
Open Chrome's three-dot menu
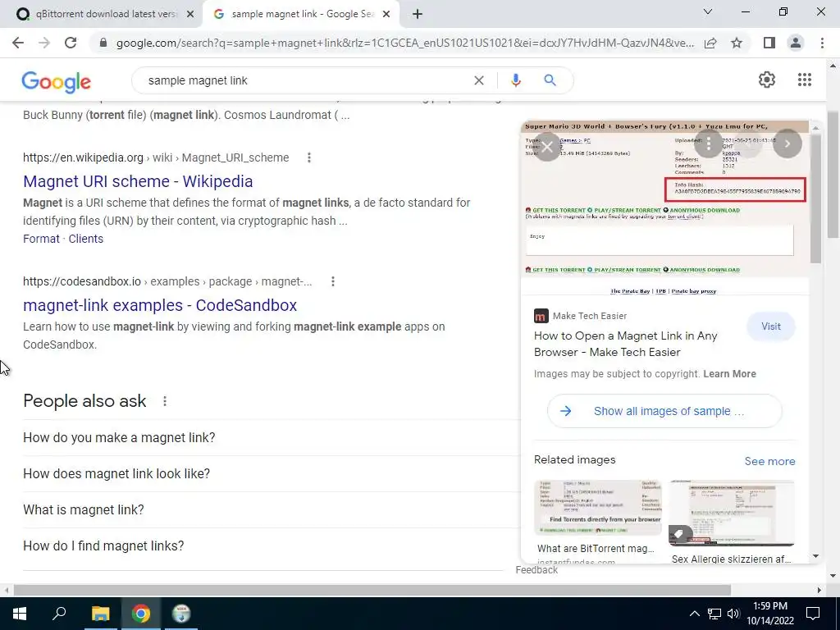point(822,43)
